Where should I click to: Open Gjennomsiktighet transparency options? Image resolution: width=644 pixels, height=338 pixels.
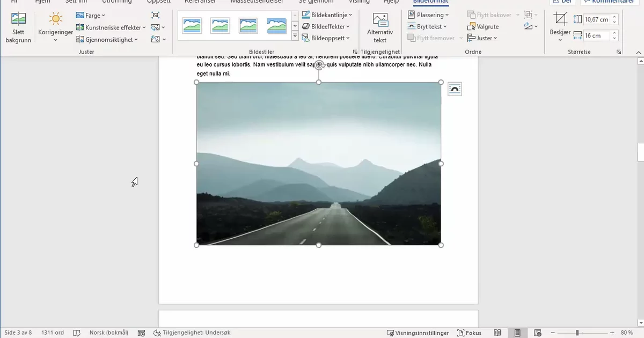point(107,39)
